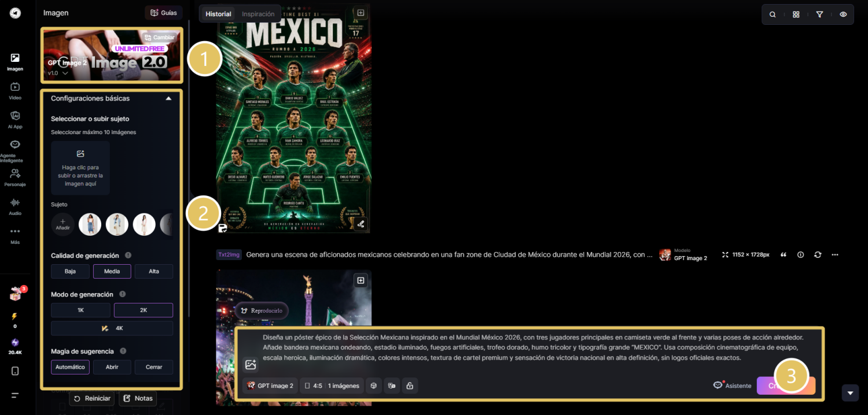Click the regenerate refresh icon
868x415 pixels.
coord(818,255)
